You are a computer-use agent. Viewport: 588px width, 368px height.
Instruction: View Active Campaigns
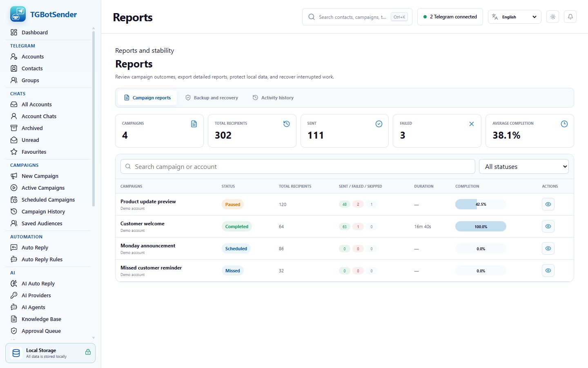pyautogui.click(x=48, y=188)
